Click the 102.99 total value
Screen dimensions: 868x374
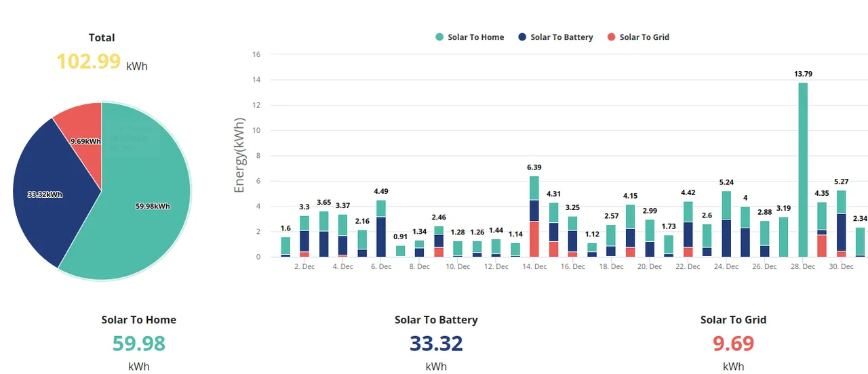[x=88, y=61]
